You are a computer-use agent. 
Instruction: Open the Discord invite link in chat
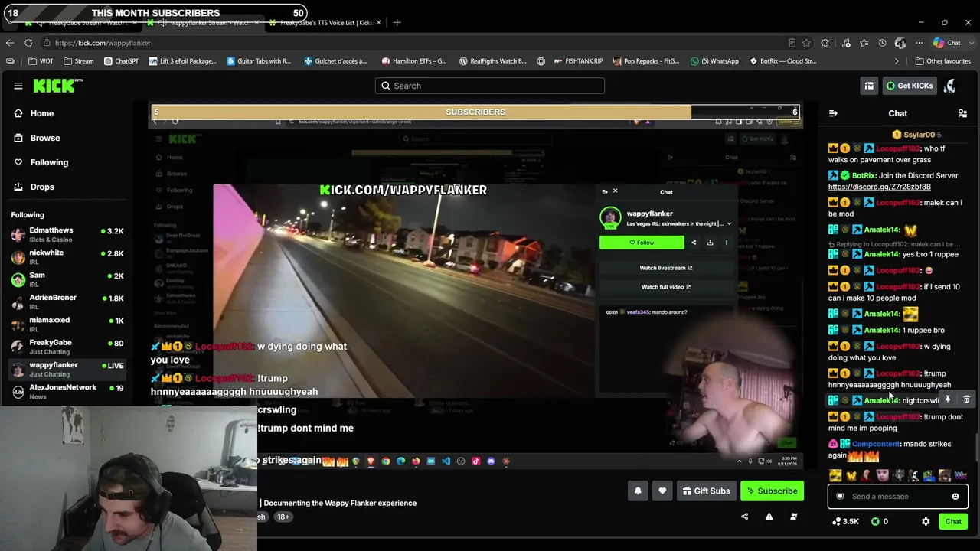tap(879, 187)
